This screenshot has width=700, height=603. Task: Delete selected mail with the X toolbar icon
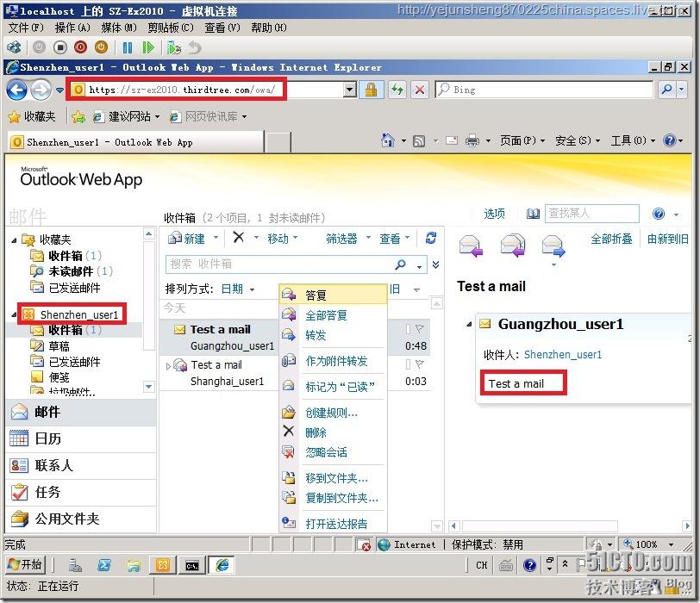tap(239, 237)
